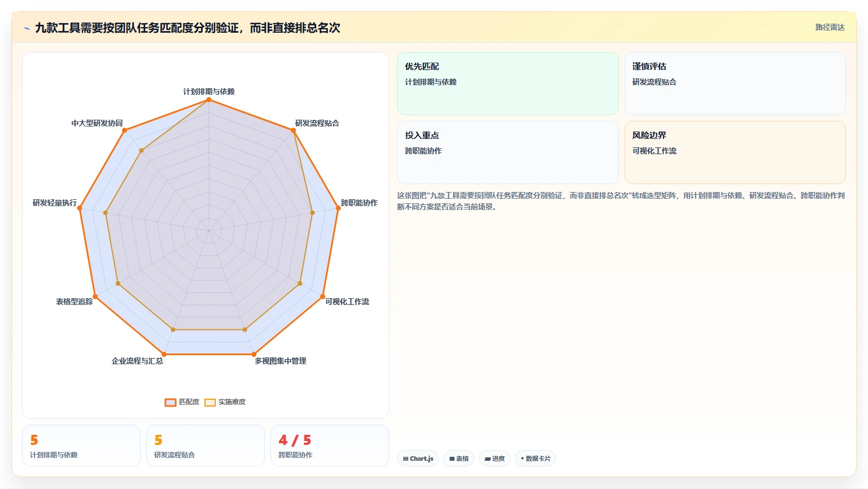Toggle 匹配度 legend swatch
This screenshot has width=868, height=489.
point(171,403)
